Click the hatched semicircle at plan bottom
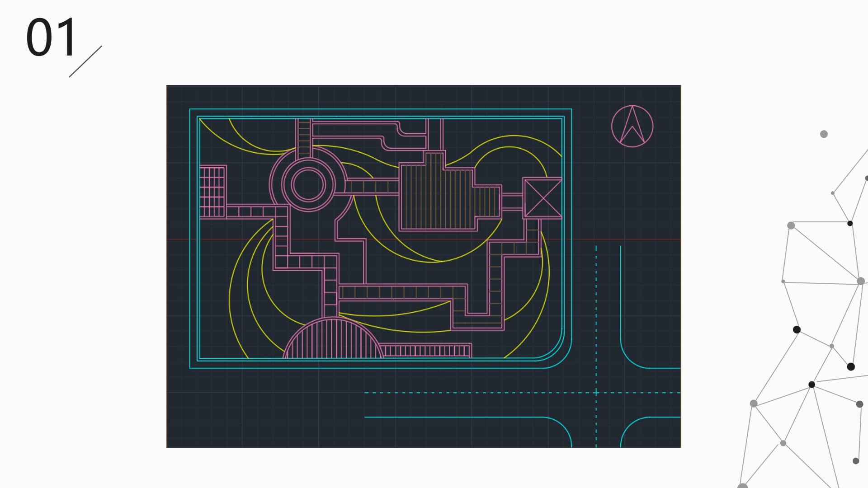 334,338
